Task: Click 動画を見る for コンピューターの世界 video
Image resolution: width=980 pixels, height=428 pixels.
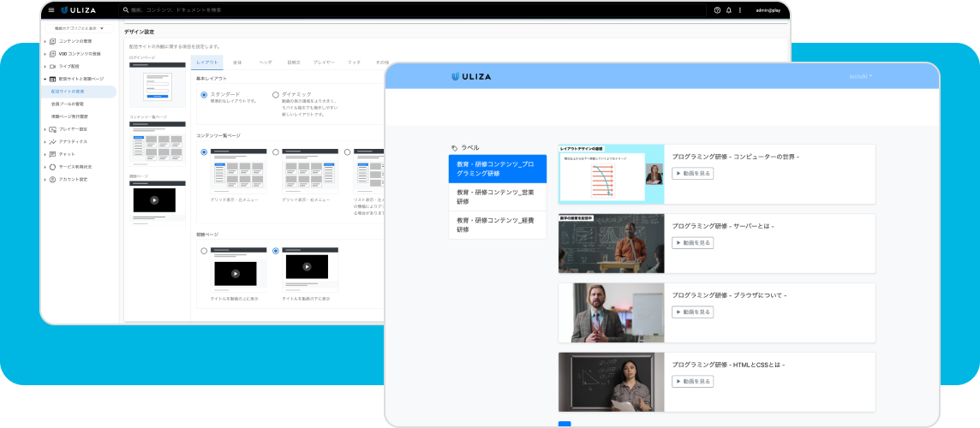Action: (692, 173)
